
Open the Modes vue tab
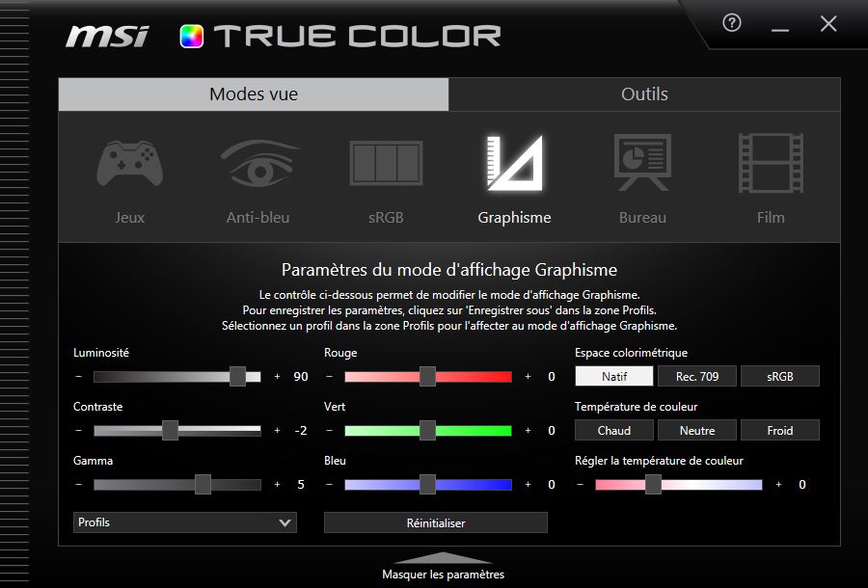tap(253, 94)
